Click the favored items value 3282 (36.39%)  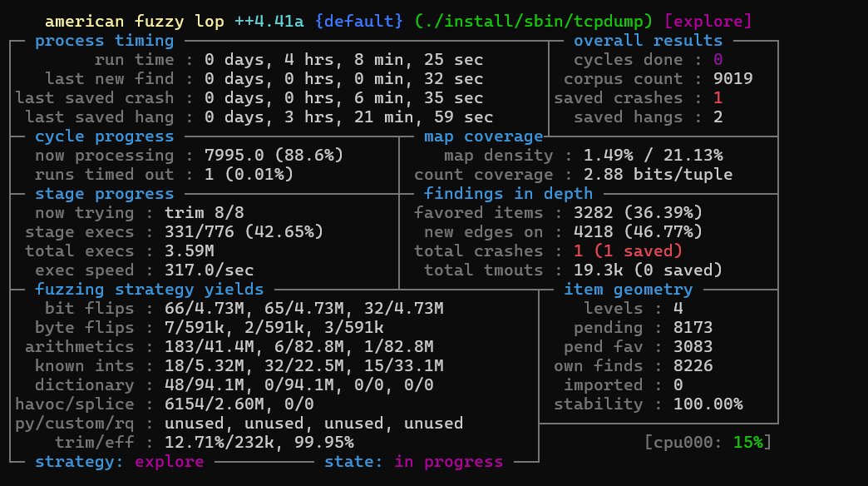[639, 213]
